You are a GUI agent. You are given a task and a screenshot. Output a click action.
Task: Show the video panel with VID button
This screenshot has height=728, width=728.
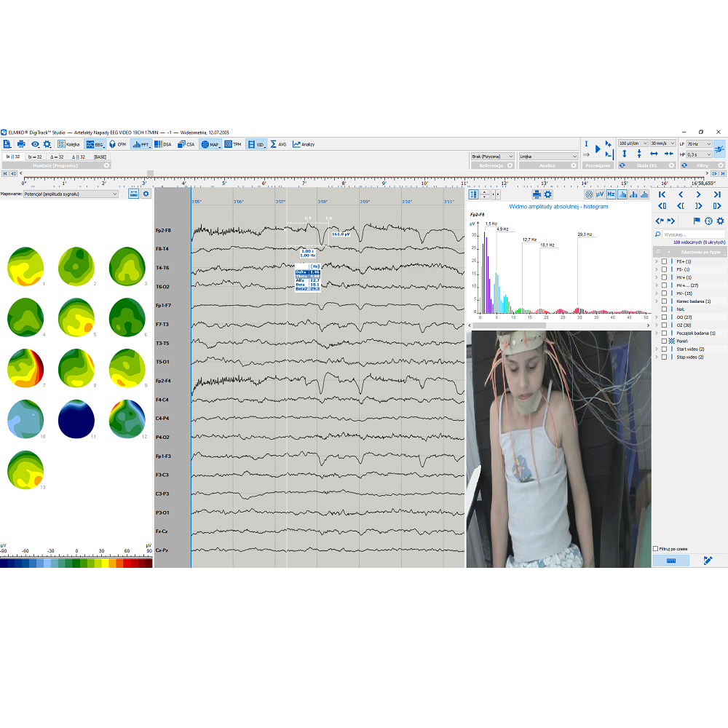(256, 144)
